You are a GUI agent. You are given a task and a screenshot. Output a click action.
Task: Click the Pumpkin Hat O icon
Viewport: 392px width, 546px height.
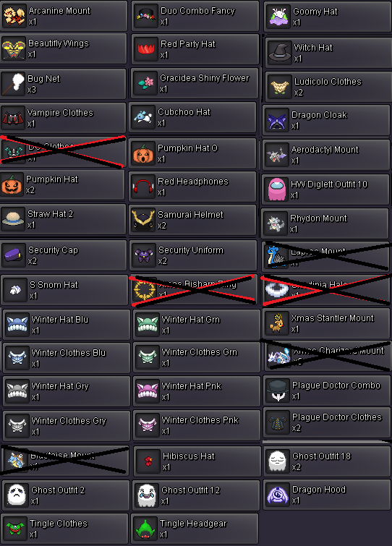pyautogui.click(x=143, y=153)
